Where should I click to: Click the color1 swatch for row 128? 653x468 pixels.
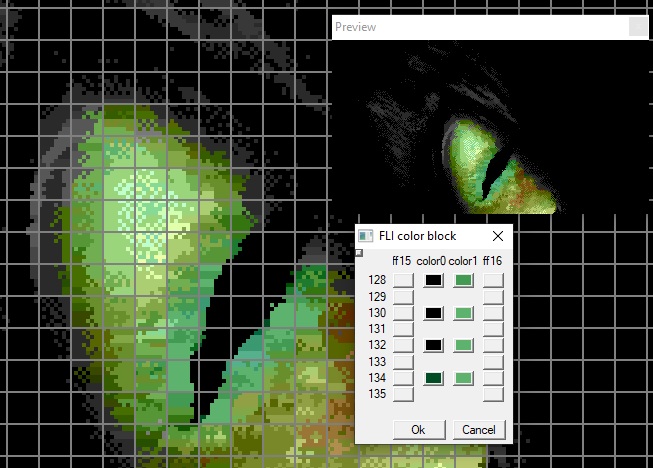[x=463, y=281]
